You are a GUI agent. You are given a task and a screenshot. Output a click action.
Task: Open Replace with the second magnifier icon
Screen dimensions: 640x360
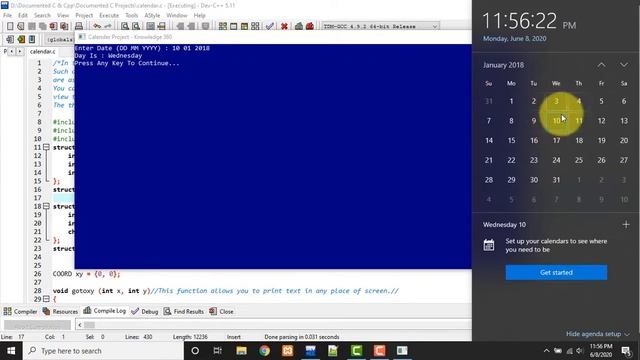click(x=136, y=26)
